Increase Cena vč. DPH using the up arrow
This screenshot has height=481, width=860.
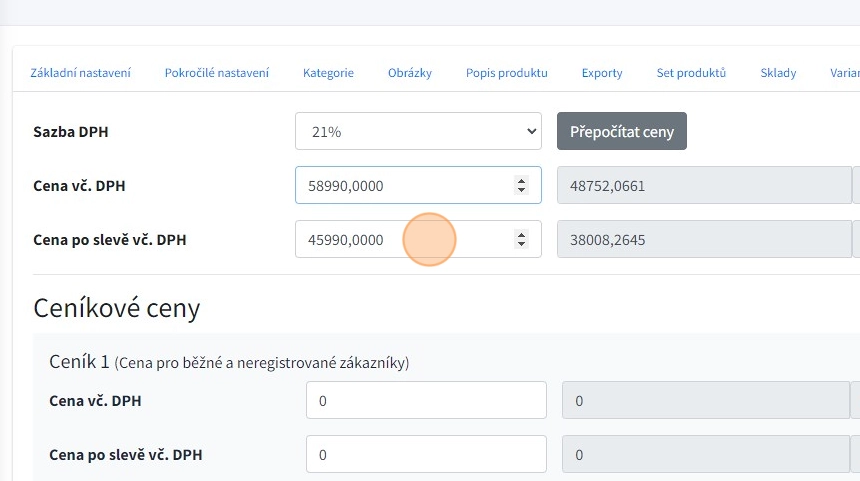[521, 181]
